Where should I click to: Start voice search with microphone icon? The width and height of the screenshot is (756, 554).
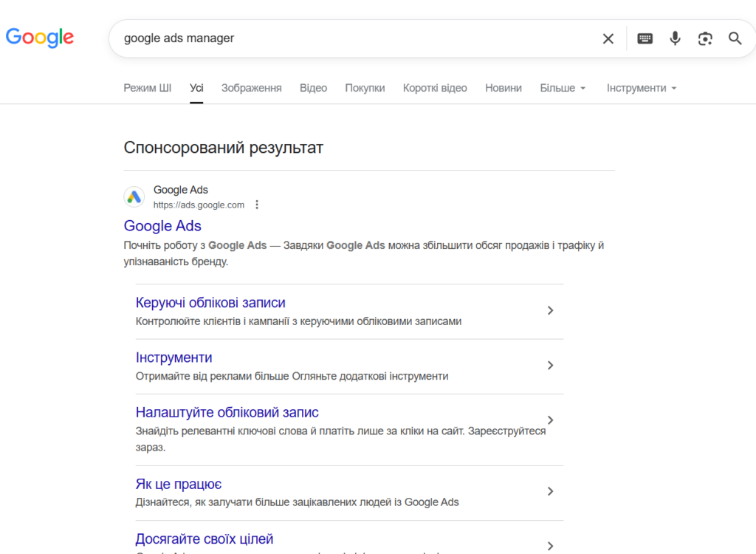[x=675, y=38]
